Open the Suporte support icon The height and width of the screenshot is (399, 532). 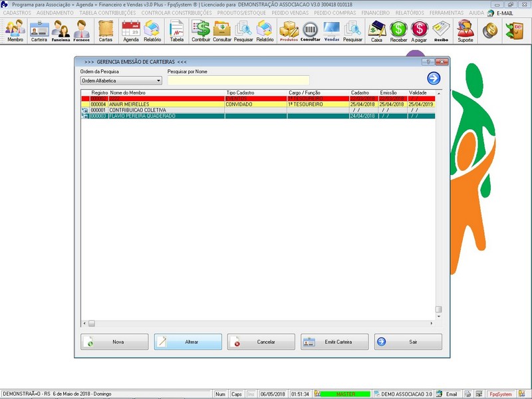click(465, 31)
